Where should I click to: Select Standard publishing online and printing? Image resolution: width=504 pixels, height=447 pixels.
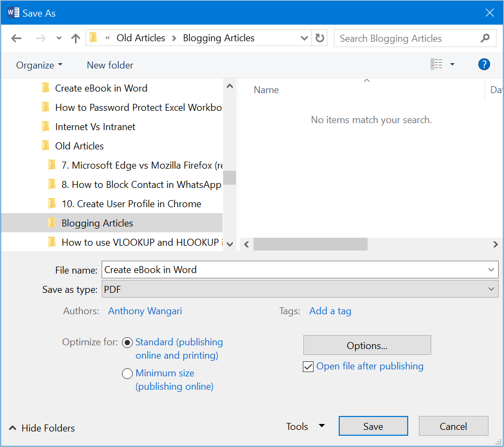pyautogui.click(x=127, y=343)
